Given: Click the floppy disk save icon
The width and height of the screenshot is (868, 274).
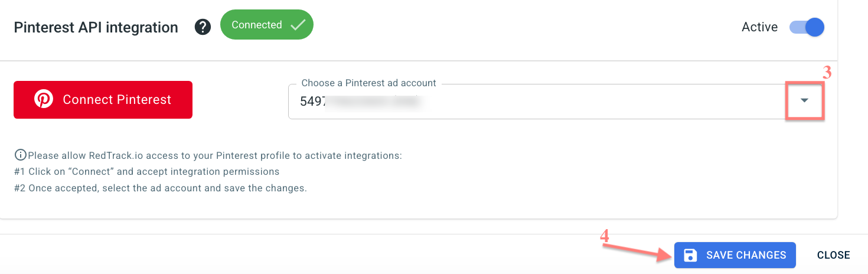Looking at the screenshot, I should pyautogui.click(x=690, y=255).
